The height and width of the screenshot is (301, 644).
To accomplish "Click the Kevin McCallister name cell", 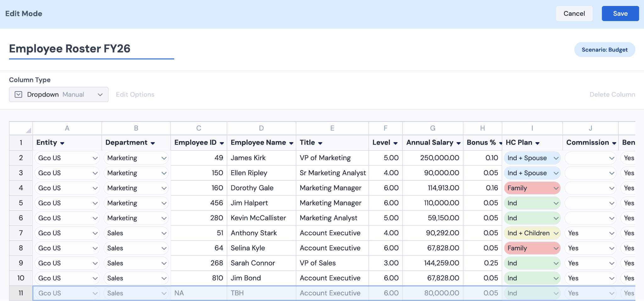I will click(261, 218).
